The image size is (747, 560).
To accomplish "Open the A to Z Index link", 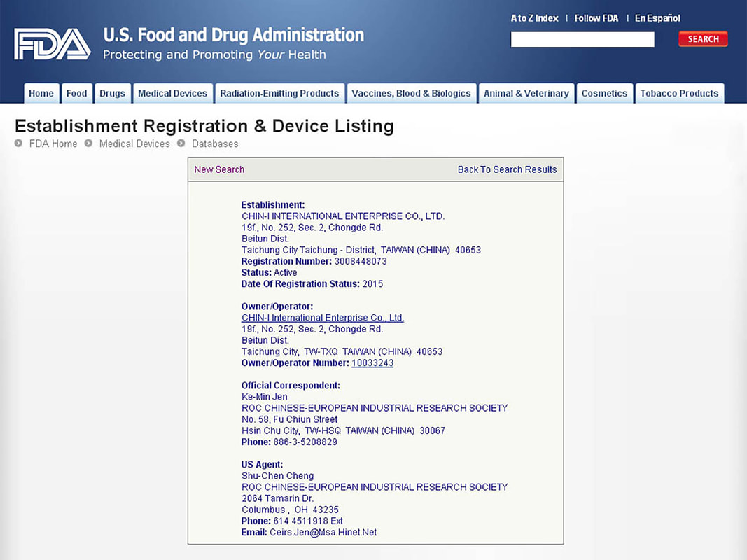I will pyautogui.click(x=535, y=18).
